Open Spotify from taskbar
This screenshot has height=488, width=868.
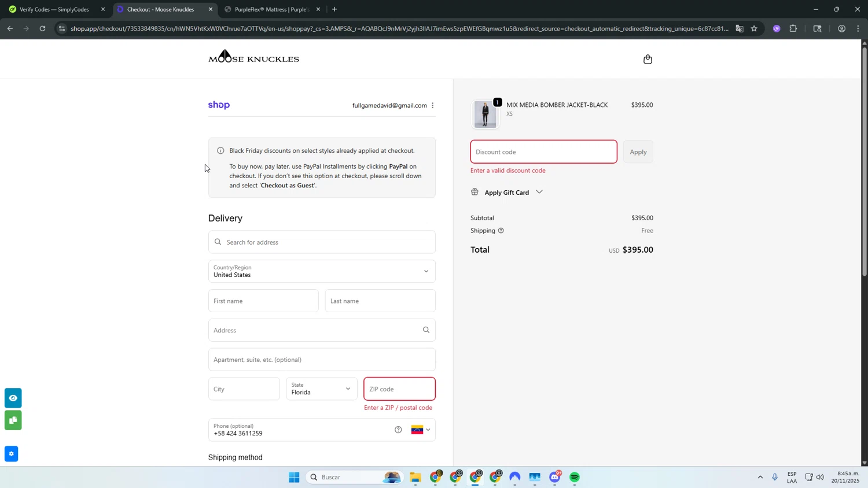[575, 477]
